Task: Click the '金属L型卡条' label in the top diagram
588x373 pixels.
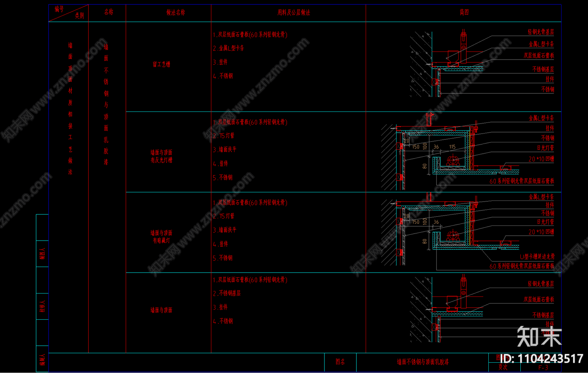Action: click(x=541, y=44)
